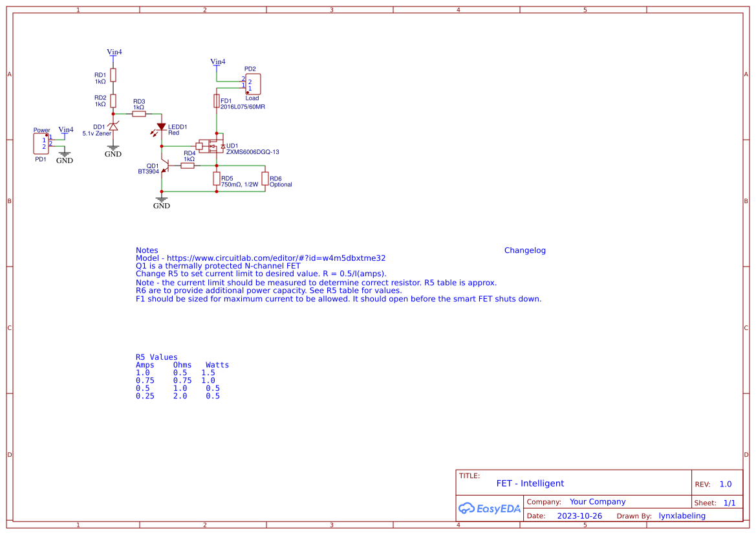
Task: Click the RD5 750mΩ resistor symbol
Action: (x=216, y=179)
